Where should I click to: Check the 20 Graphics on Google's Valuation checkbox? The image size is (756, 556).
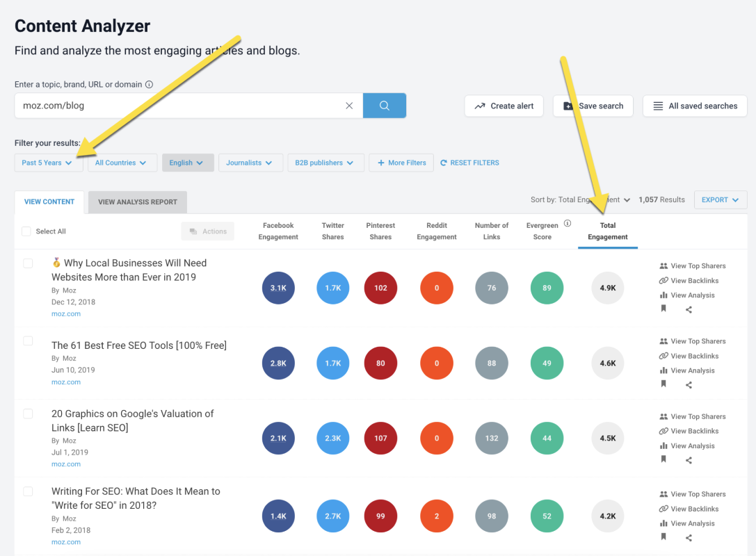click(28, 414)
